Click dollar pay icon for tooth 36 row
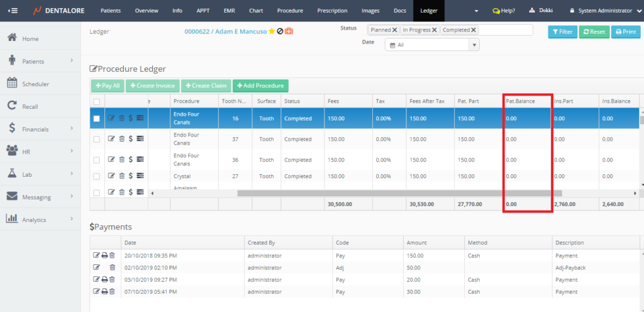Image resolution: width=644 pixels, height=312 pixels. click(130, 160)
